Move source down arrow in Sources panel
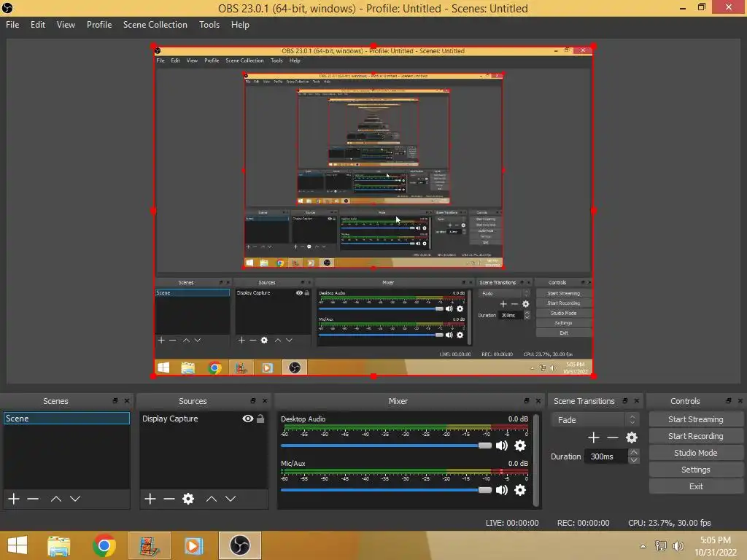 coord(231,499)
